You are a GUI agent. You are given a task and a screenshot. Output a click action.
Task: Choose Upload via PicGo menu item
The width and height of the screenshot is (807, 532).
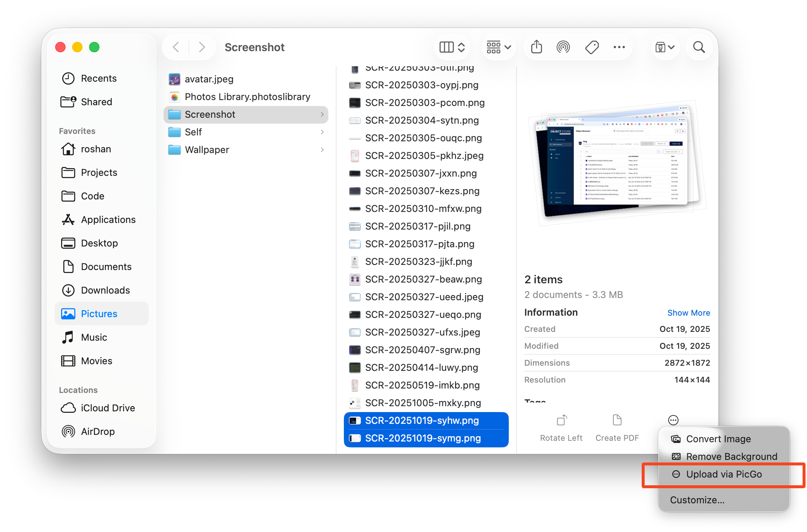click(x=723, y=474)
